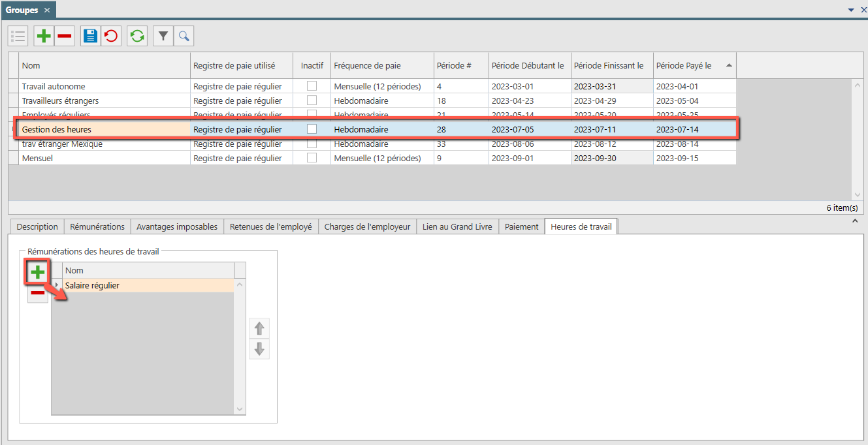This screenshot has width=868, height=445.
Task: Open search with magnifying glass icon
Action: 184,36
